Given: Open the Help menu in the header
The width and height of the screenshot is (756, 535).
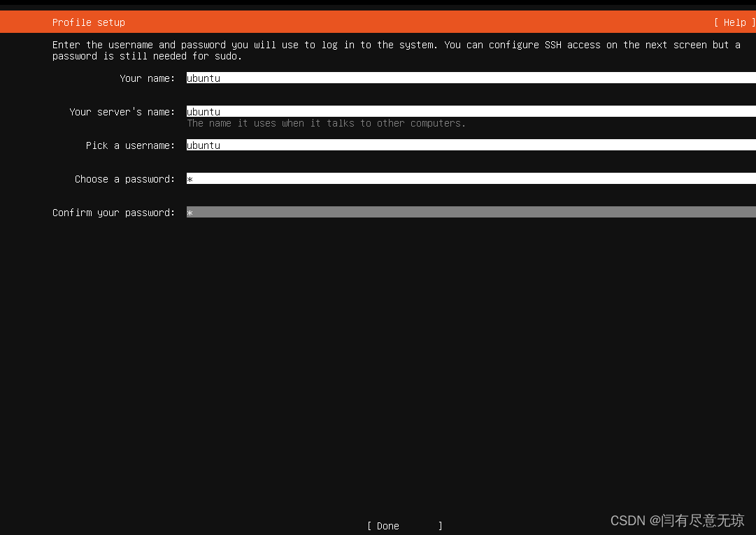Looking at the screenshot, I should click(x=735, y=22).
